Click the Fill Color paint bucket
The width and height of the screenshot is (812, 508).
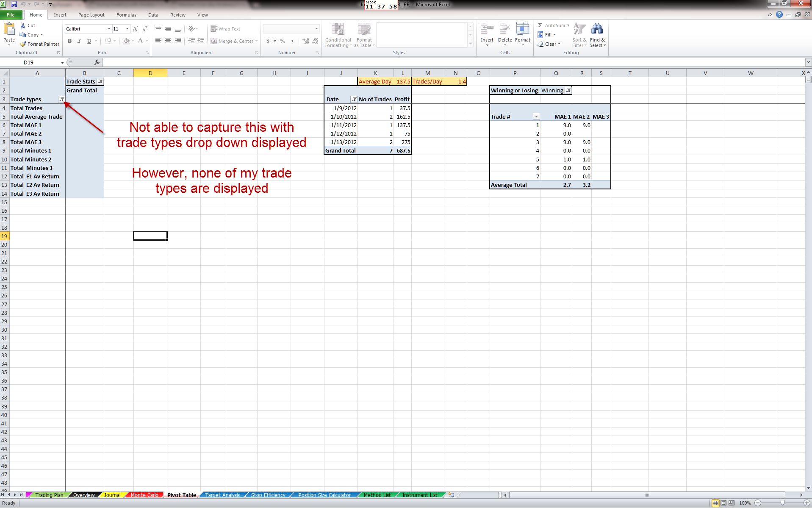[126, 41]
